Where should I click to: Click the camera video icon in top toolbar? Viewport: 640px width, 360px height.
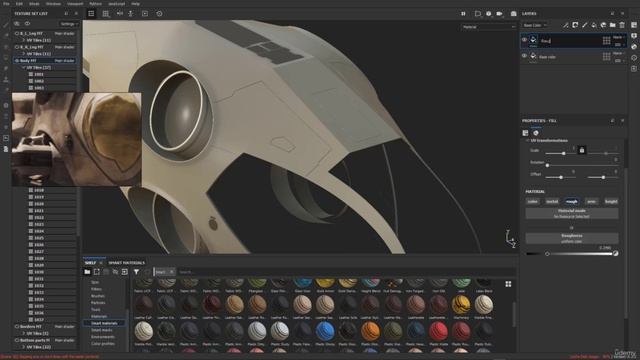pyautogui.click(x=499, y=13)
